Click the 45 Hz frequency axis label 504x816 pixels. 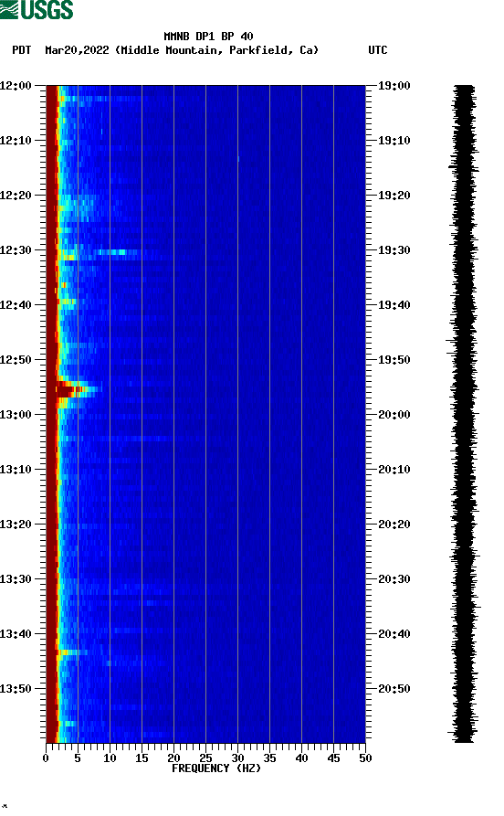(334, 758)
